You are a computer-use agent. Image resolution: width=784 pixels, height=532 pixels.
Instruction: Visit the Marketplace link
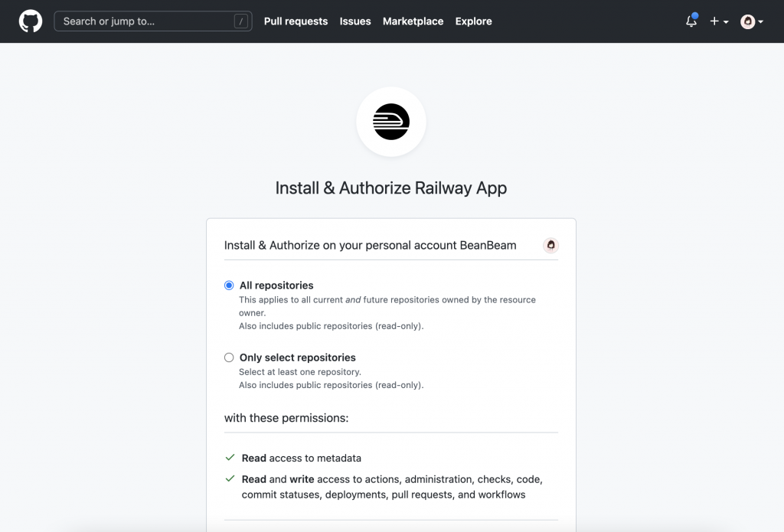coord(413,21)
